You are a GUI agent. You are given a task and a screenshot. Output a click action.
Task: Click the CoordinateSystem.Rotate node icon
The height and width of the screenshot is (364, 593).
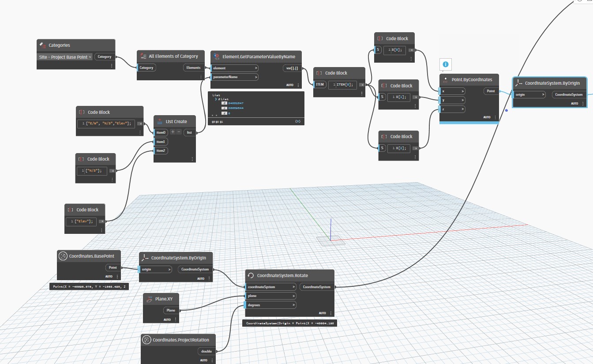[x=251, y=275]
